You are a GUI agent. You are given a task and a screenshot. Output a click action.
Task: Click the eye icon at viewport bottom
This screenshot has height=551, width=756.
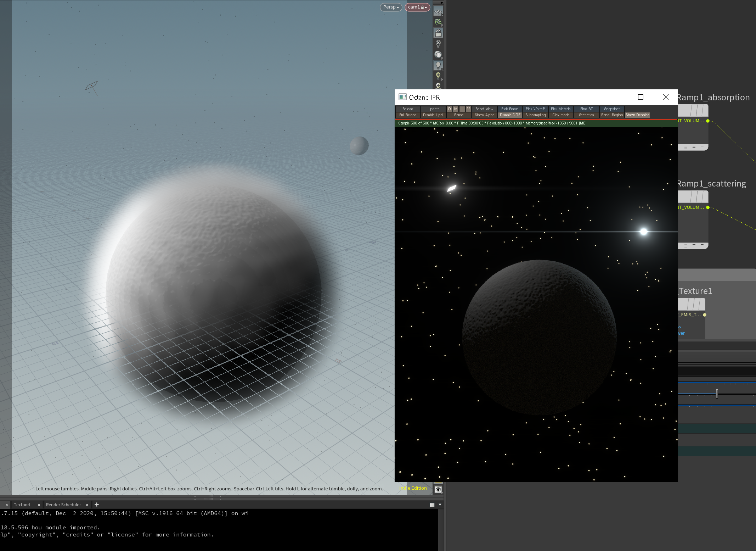438,489
